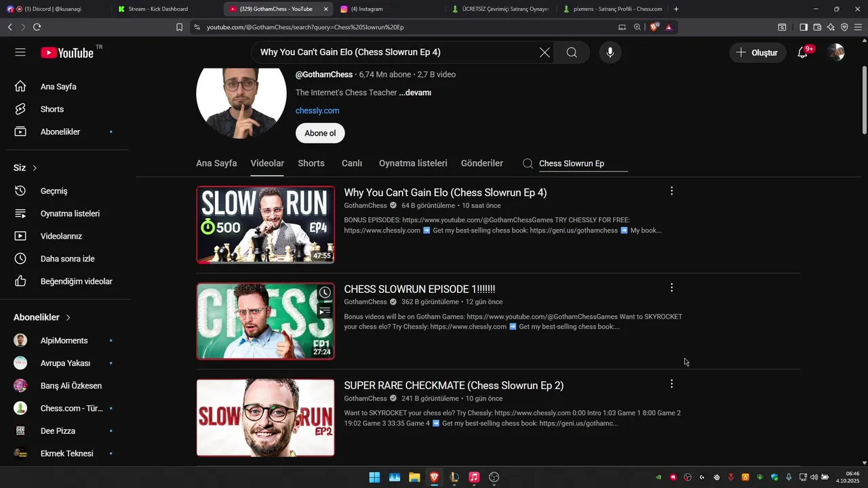Go back in browser history
The image size is (868, 488).
(x=9, y=27)
